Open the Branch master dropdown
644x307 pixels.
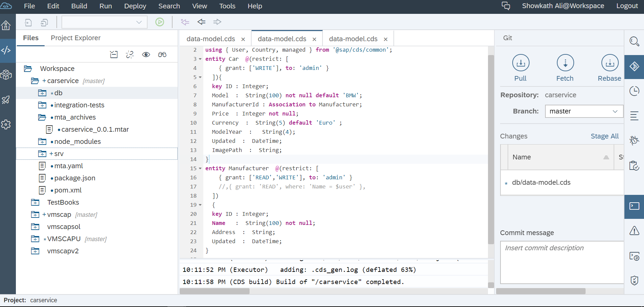pyautogui.click(x=584, y=111)
